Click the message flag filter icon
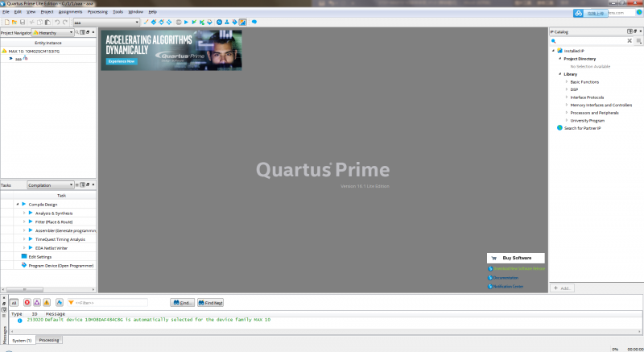Screen dimensions: 644x352 coord(59,303)
